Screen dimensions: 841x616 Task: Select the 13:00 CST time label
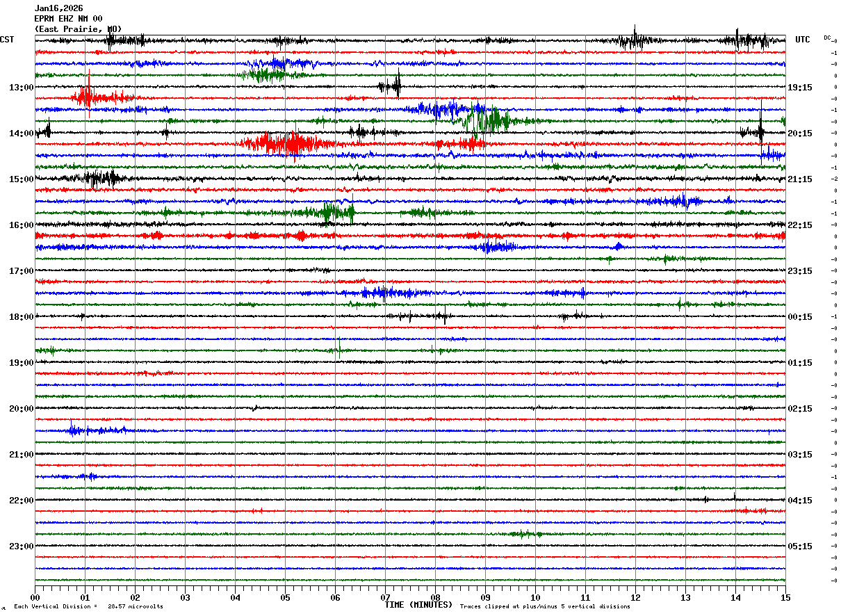click(x=22, y=88)
